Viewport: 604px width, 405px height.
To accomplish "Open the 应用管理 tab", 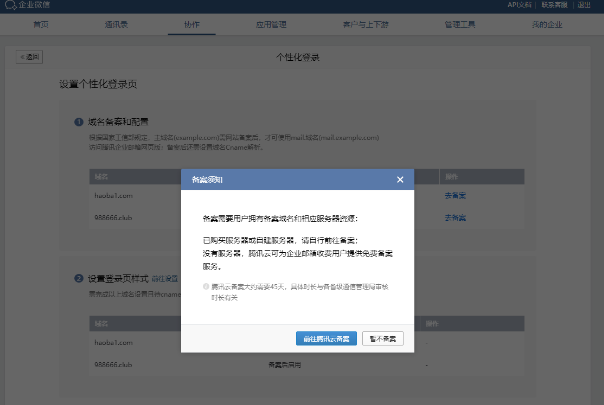I will 267,21.
